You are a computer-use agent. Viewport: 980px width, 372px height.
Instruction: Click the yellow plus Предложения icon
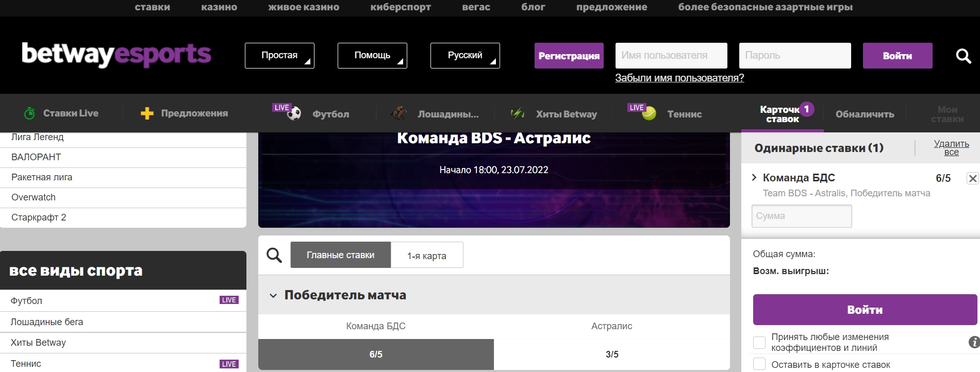click(x=147, y=113)
